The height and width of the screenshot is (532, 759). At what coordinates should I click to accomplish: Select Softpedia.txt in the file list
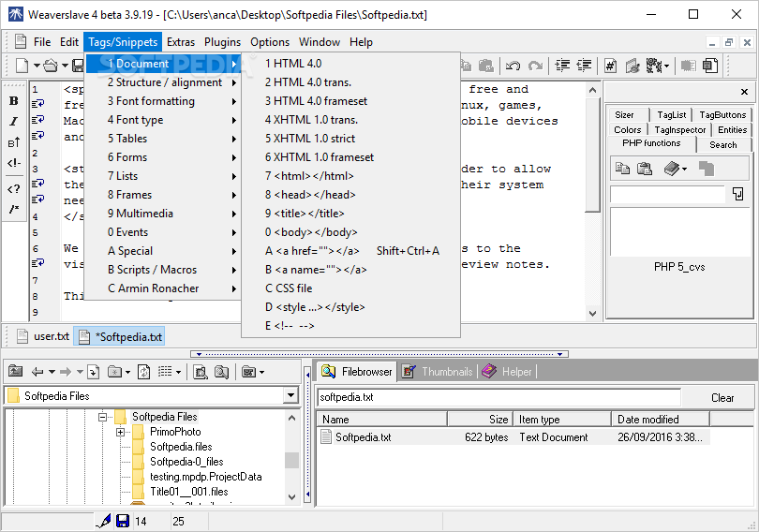click(x=363, y=437)
